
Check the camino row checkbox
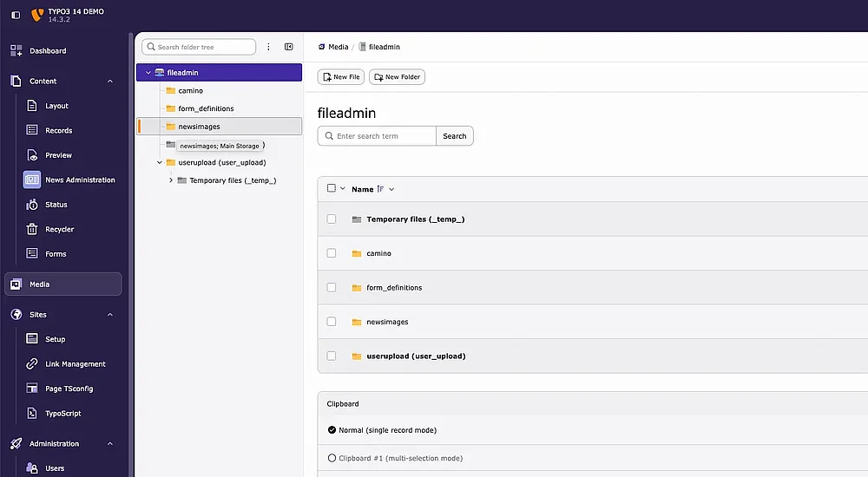(x=331, y=253)
